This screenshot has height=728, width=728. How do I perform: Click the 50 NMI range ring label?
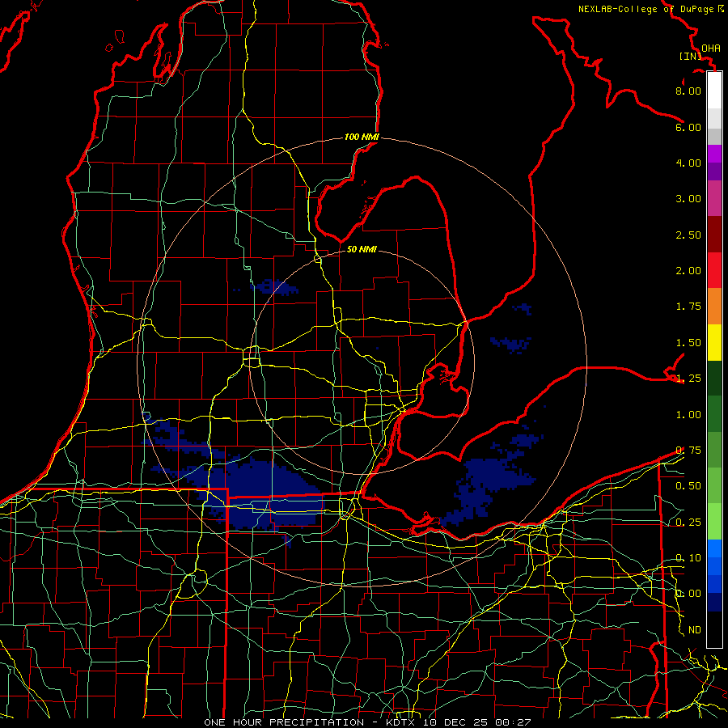point(362,249)
